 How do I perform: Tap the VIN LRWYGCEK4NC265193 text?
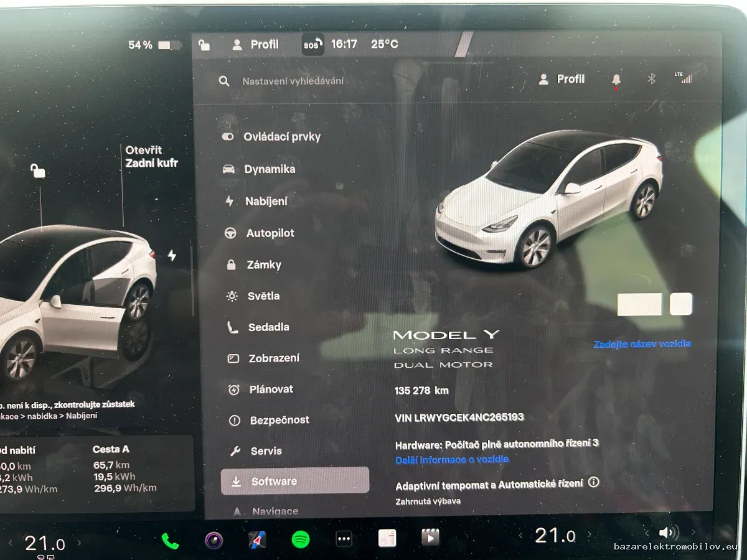pos(459,418)
